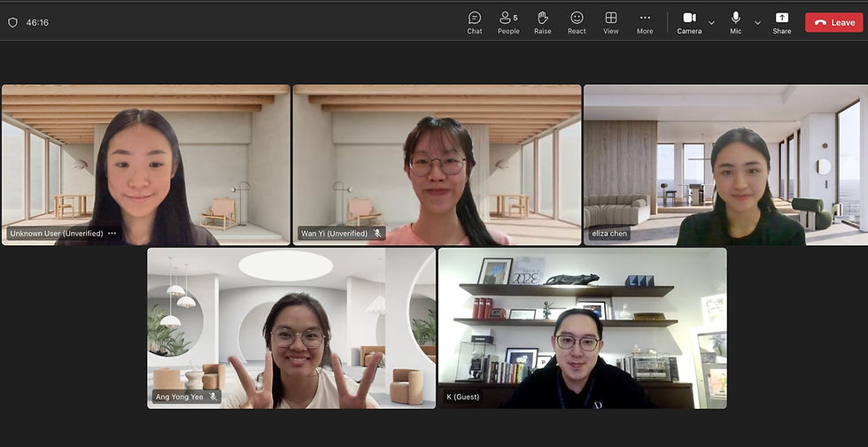This screenshot has height=447, width=868.
Task: Click Wan Yi's muted microphone icon
Action: pos(377,234)
